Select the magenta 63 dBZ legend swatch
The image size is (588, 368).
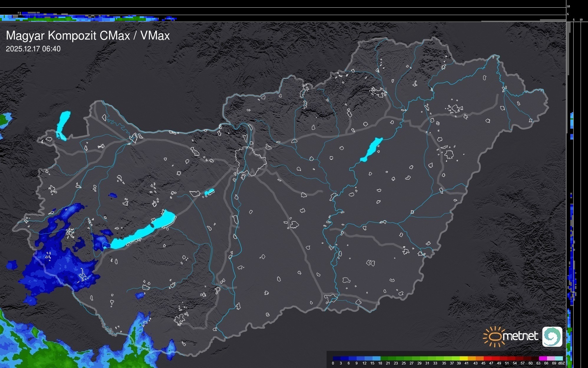pos(543,358)
